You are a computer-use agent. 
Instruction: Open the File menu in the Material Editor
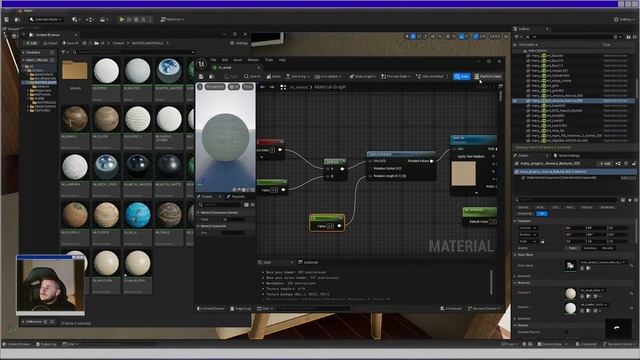coord(213,60)
